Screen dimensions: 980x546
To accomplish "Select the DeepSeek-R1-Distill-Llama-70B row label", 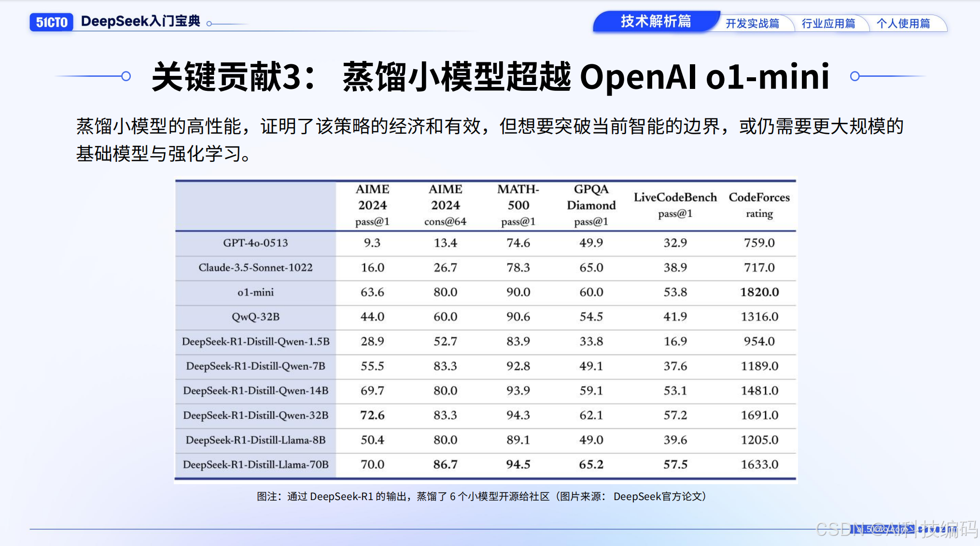I will 255,465.
